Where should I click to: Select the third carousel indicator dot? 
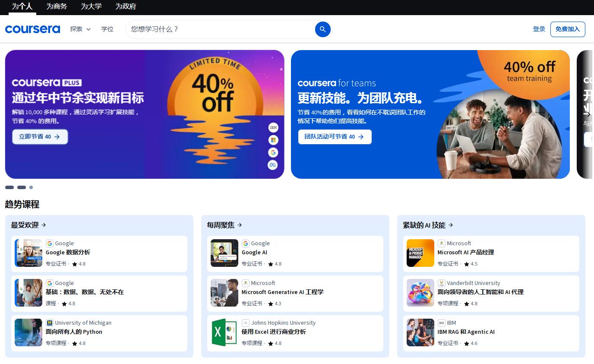[31, 187]
